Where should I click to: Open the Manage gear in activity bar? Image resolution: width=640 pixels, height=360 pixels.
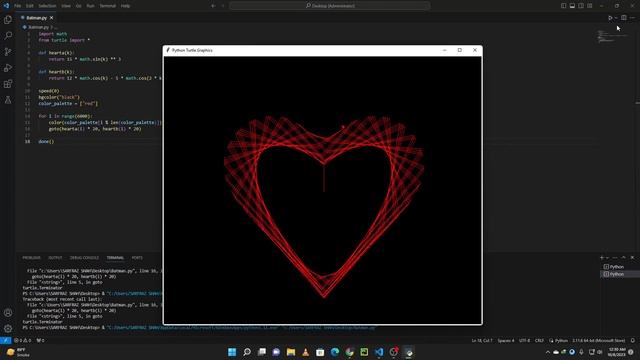[x=8, y=329]
